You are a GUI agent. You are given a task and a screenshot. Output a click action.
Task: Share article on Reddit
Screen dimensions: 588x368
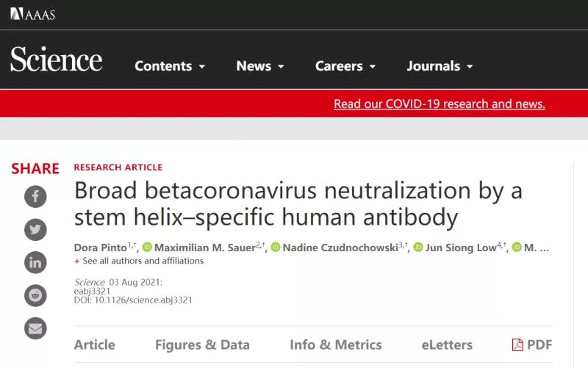(35, 295)
